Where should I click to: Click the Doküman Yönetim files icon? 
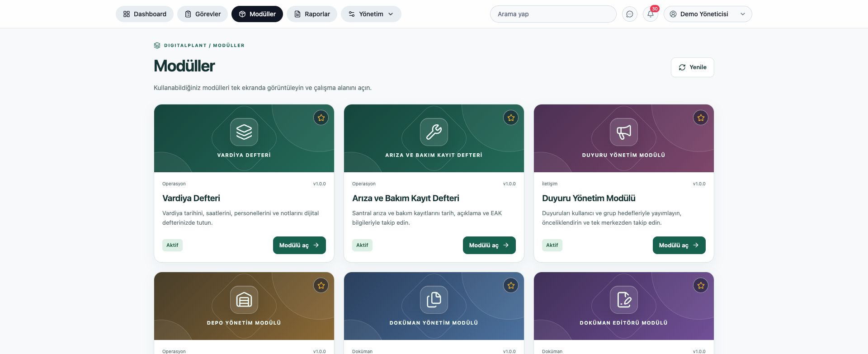tap(434, 300)
